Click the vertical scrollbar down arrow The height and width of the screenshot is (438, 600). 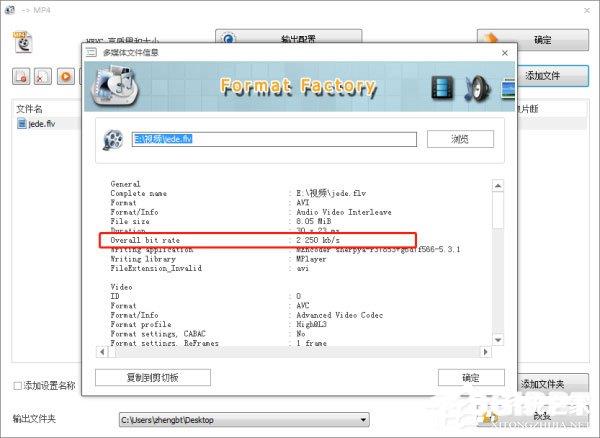[498, 340]
